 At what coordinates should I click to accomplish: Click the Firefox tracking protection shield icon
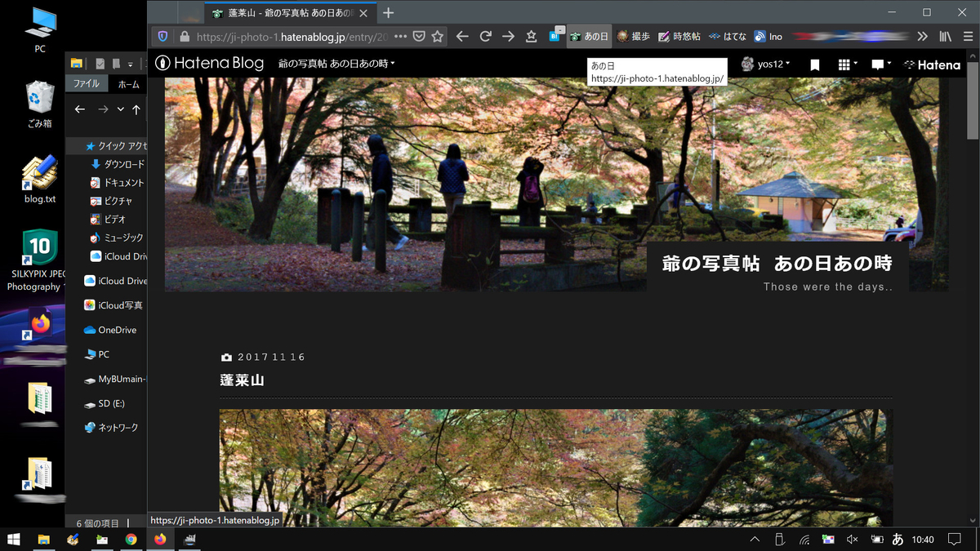pyautogui.click(x=163, y=36)
